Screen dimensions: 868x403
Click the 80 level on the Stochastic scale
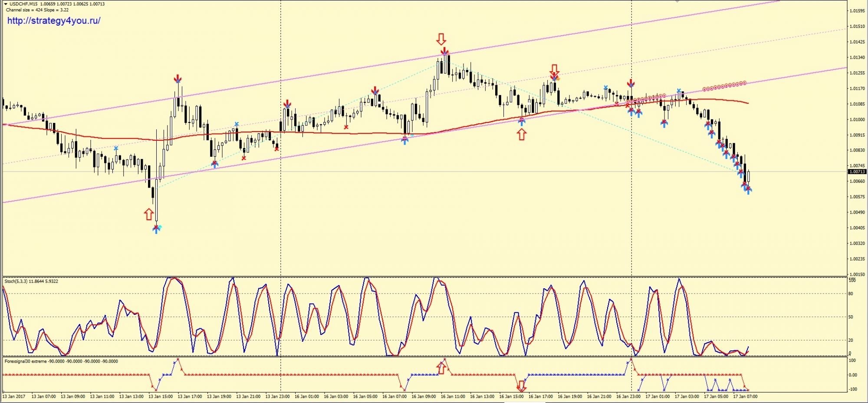click(x=851, y=294)
